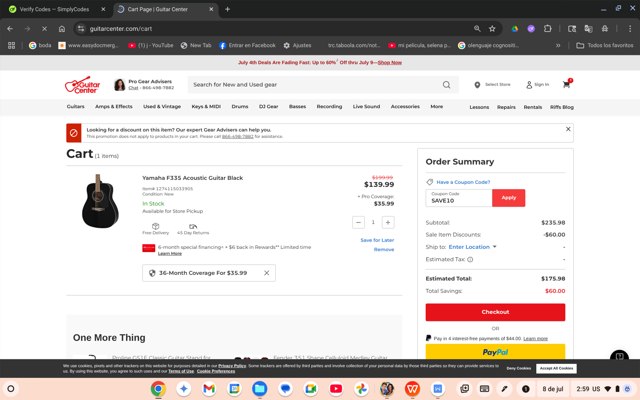The image size is (640, 400).
Task: Open Riffs Blog link
Action: click(x=562, y=107)
